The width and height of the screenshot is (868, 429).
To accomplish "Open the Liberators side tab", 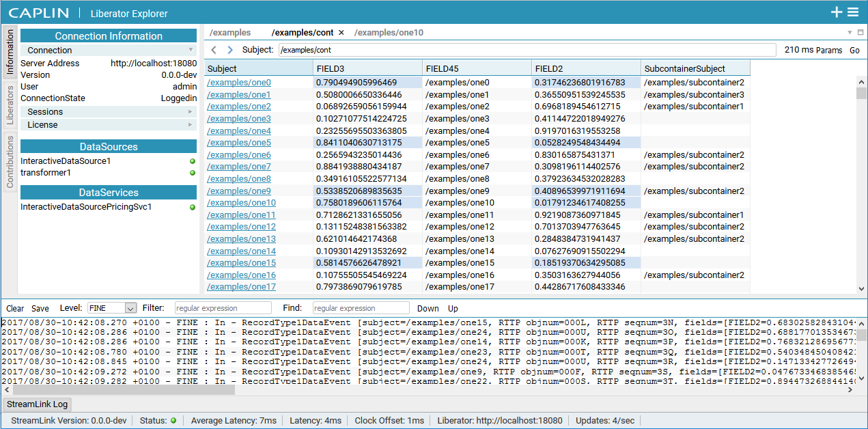I will (10, 106).
